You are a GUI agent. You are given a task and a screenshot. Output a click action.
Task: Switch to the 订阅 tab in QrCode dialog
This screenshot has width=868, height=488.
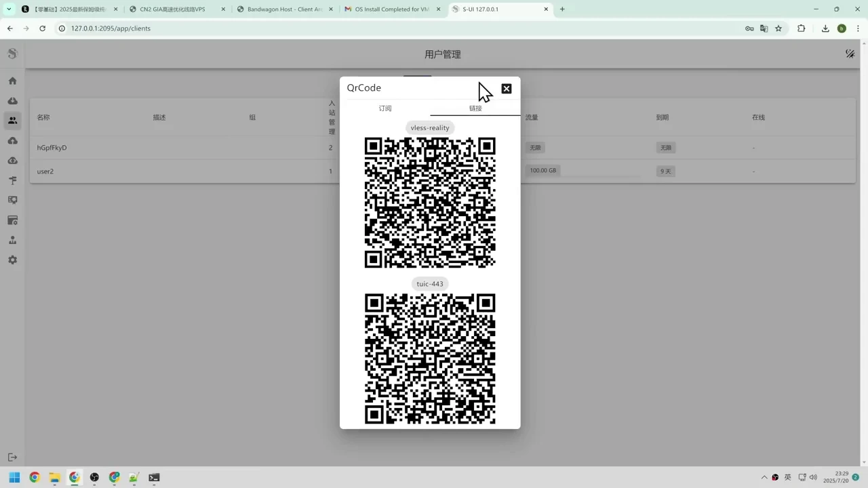tap(385, 108)
